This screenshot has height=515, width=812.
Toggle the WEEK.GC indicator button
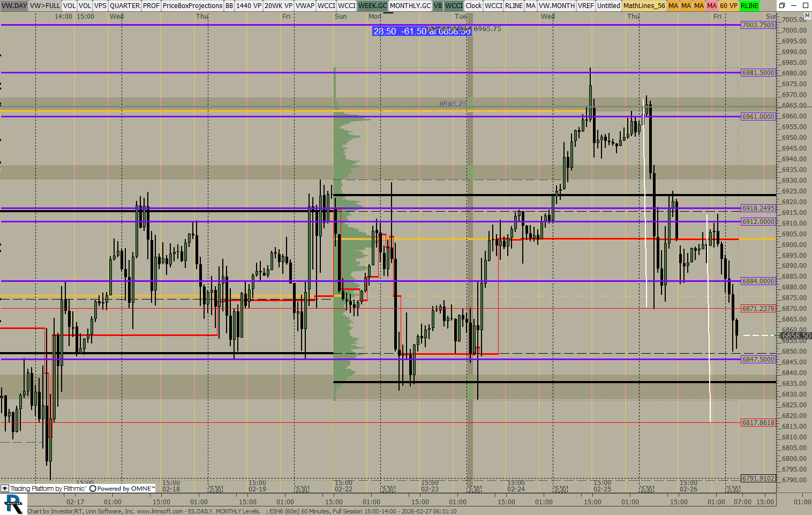[x=372, y=5]
